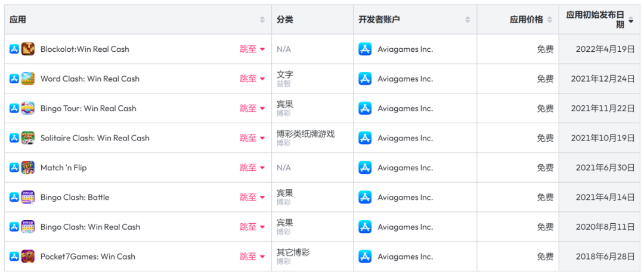
Task: Click developer App Store icon in Blockolot row
Action: point(365,49)
